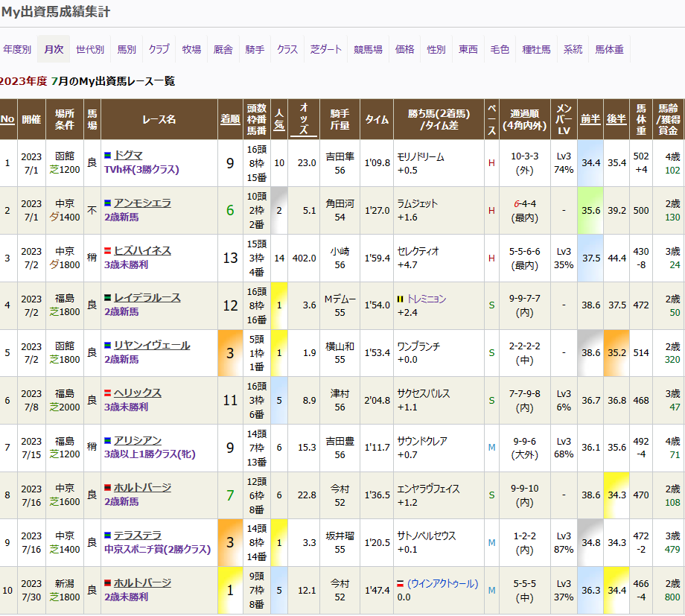685x616 pixels.
Task: Click winner モリノドリーム text
Action: tap(420, 157)
